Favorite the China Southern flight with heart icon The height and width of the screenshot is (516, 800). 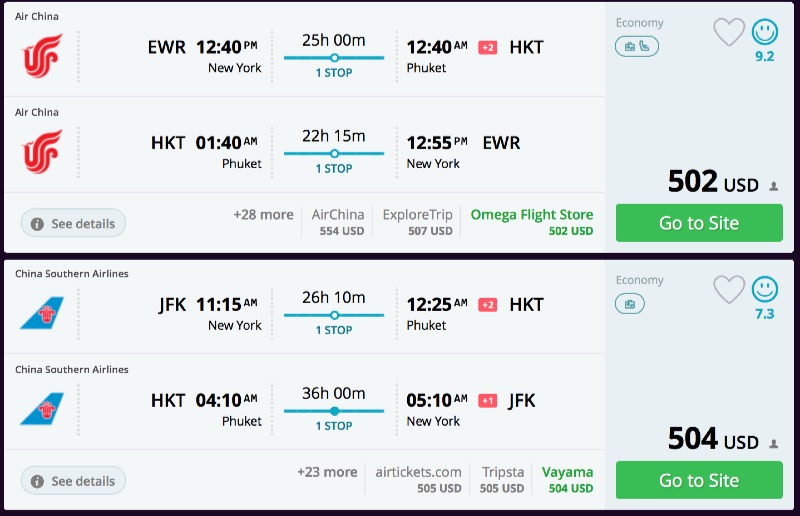[x=729, y=290]
